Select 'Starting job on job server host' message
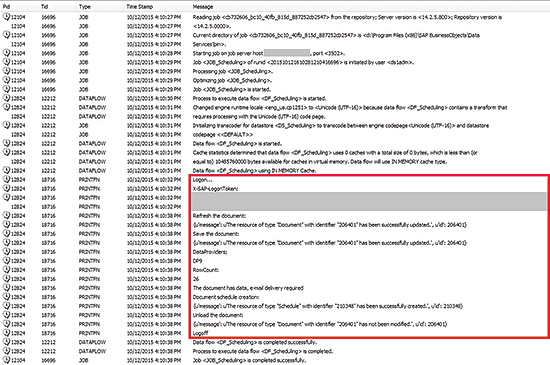550x365 pixels. (x=269, y=53)
